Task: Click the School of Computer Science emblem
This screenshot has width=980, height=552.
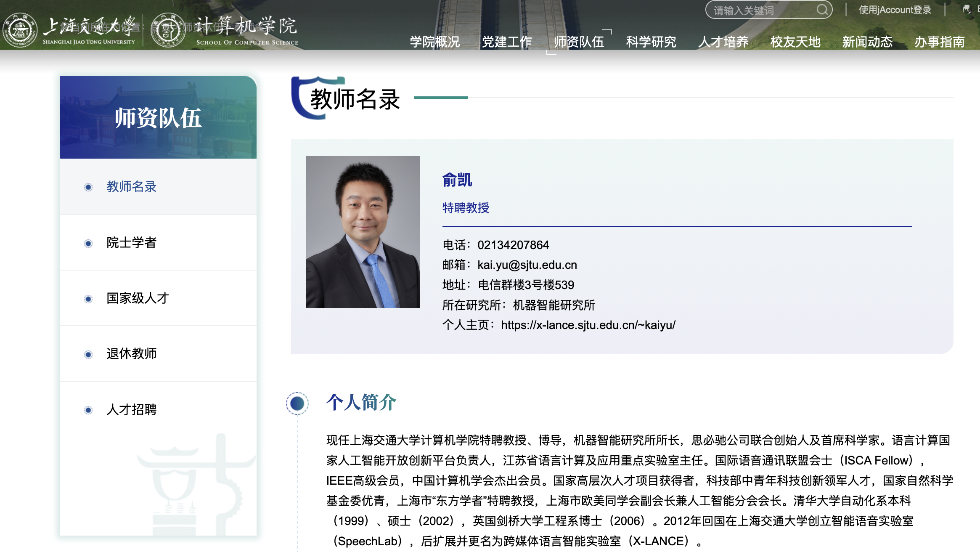Action: (x=168, y=30)
